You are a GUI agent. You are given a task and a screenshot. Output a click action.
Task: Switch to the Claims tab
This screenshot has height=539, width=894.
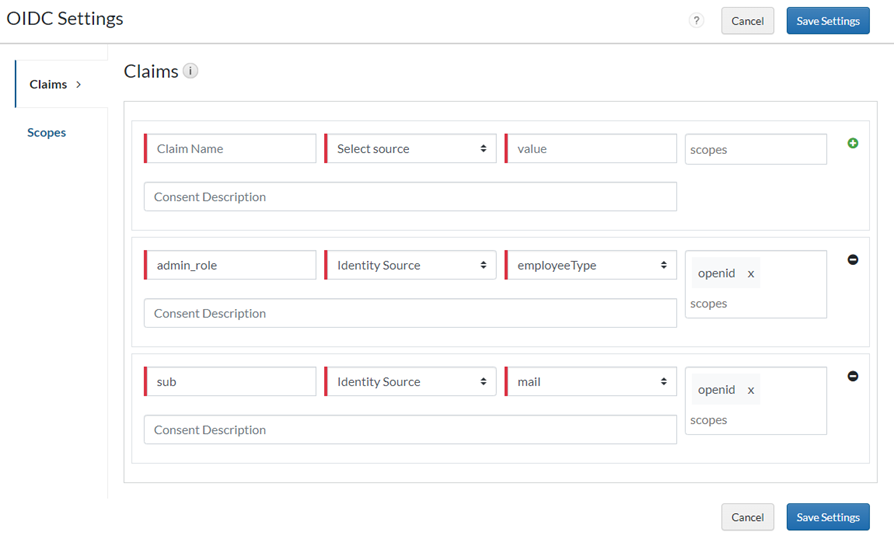click(55, 84)
